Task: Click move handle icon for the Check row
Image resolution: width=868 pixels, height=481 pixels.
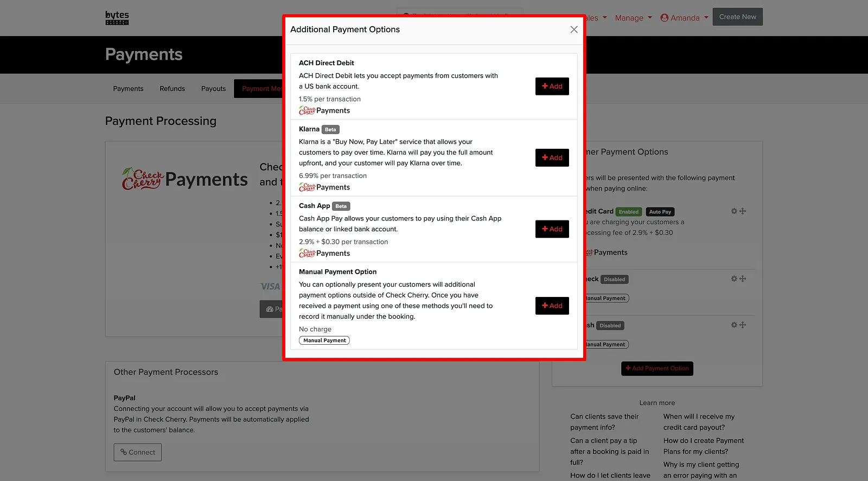Action: coord(743,279)
